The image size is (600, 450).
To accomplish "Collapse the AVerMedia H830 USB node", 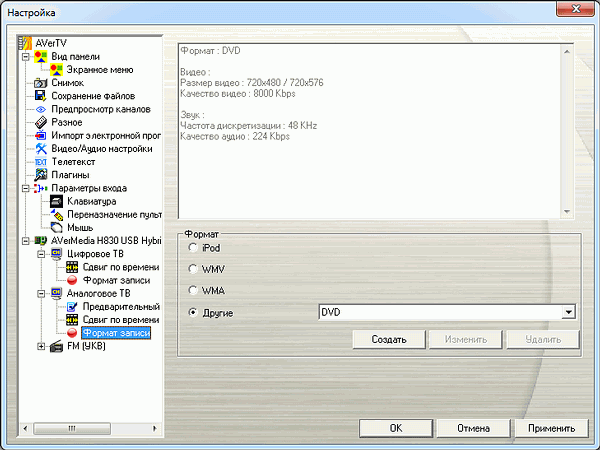I will (25, 241).
